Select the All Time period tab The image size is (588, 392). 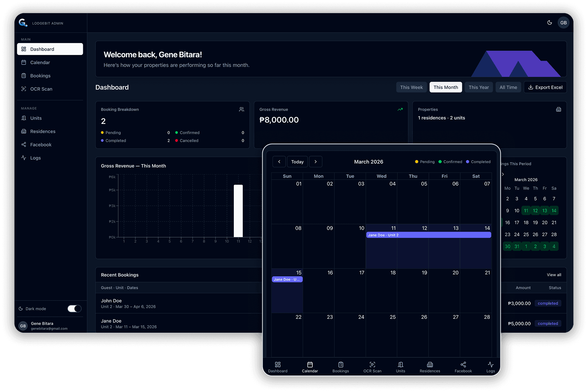(508, 87)
